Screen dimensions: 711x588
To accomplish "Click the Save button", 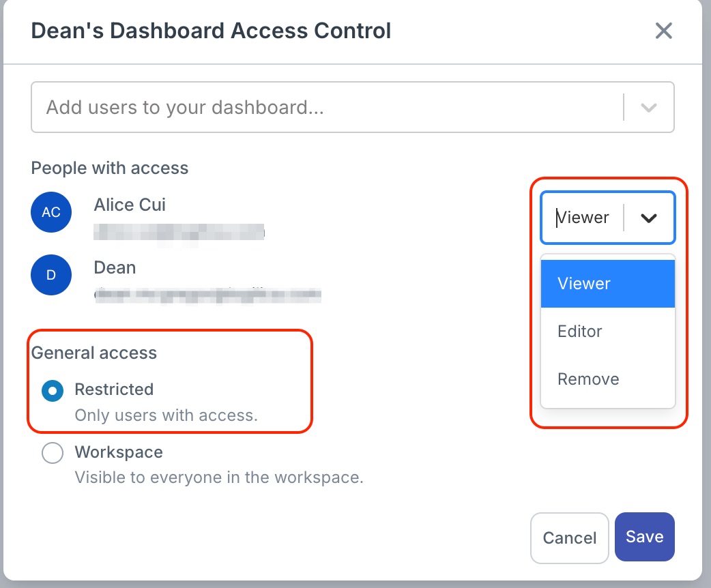I will (644, 537).
